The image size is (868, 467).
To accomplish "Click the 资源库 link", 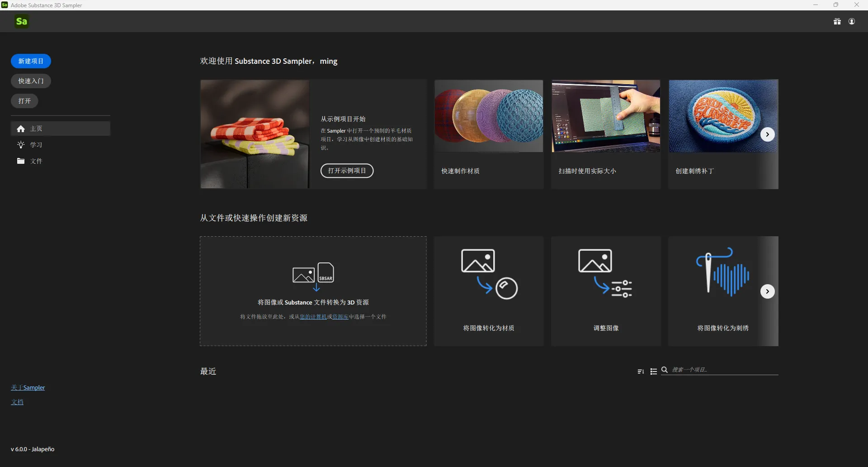I will point(340,317).
